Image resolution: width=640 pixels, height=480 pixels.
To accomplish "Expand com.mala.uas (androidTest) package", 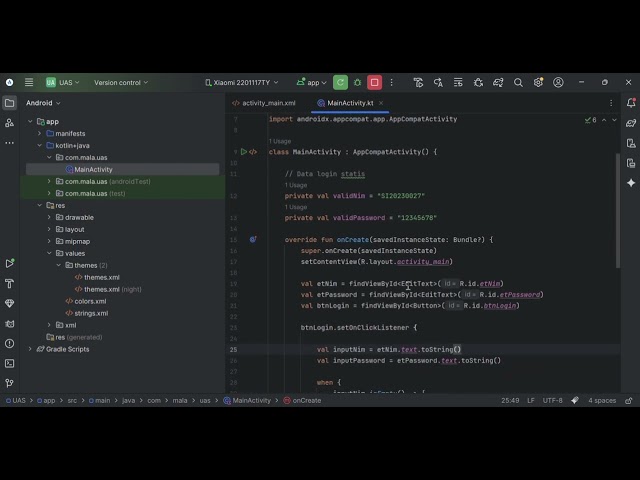I will click(x=49, y=181).
